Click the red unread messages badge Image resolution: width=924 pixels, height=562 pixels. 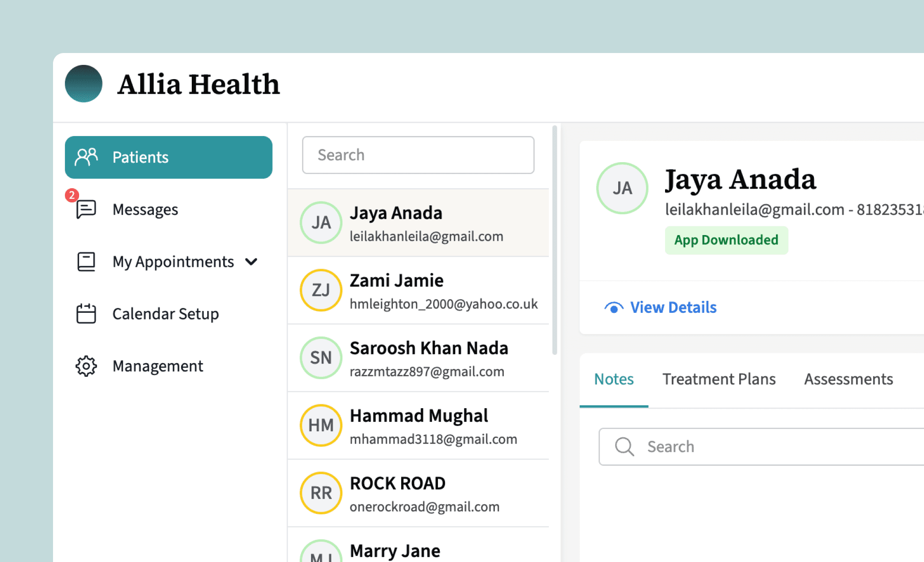[72, 195]
